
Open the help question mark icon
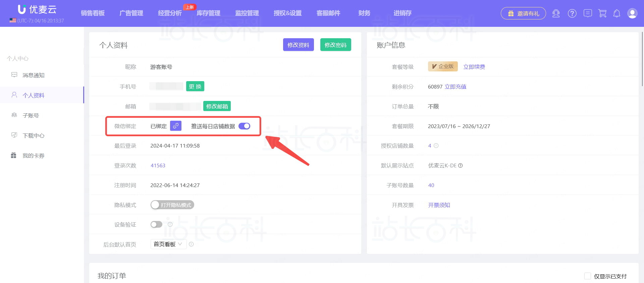tap(572, 13)
